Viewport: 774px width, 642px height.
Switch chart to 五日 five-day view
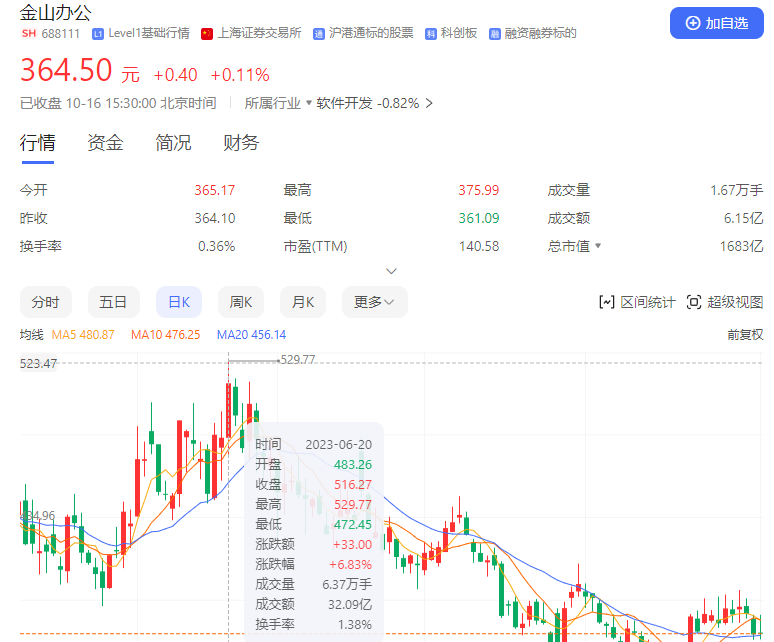113,302
